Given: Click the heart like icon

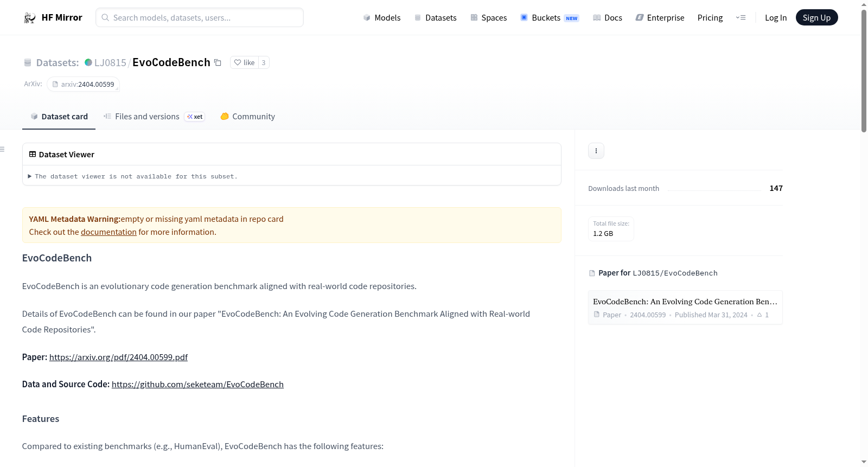Looking at the screenshot, I should [237, 62].
